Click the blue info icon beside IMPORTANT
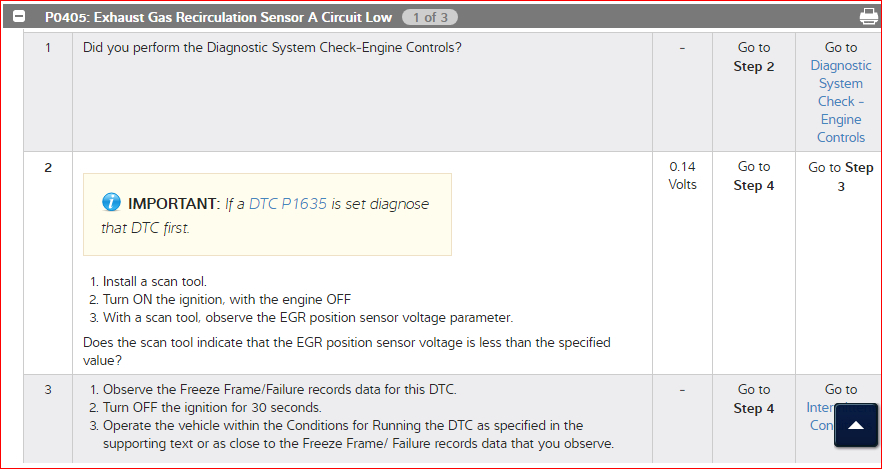882x469 pixels. coord(112,204)
